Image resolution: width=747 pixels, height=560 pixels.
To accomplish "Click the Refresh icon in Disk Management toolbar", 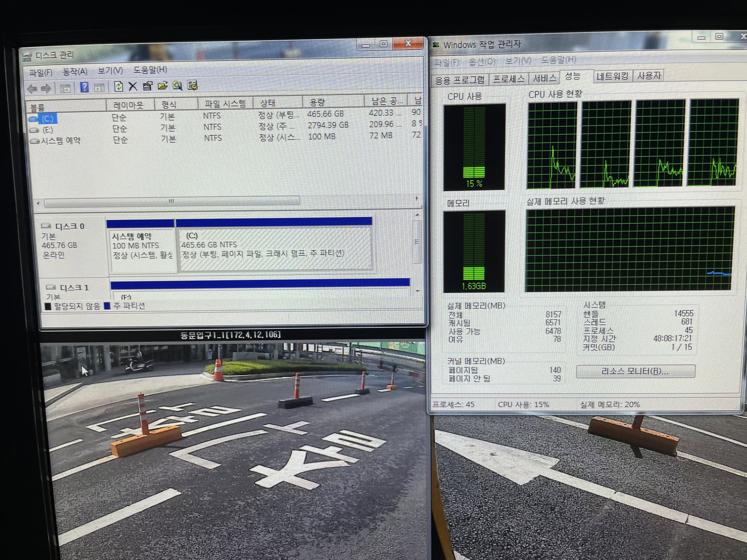I will coord(118,86).
